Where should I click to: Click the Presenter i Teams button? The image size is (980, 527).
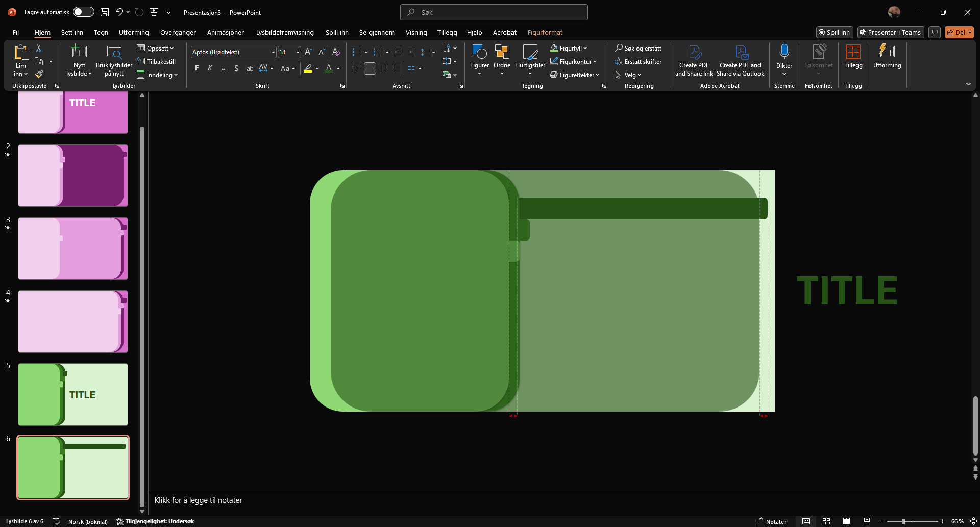point(890,32)
